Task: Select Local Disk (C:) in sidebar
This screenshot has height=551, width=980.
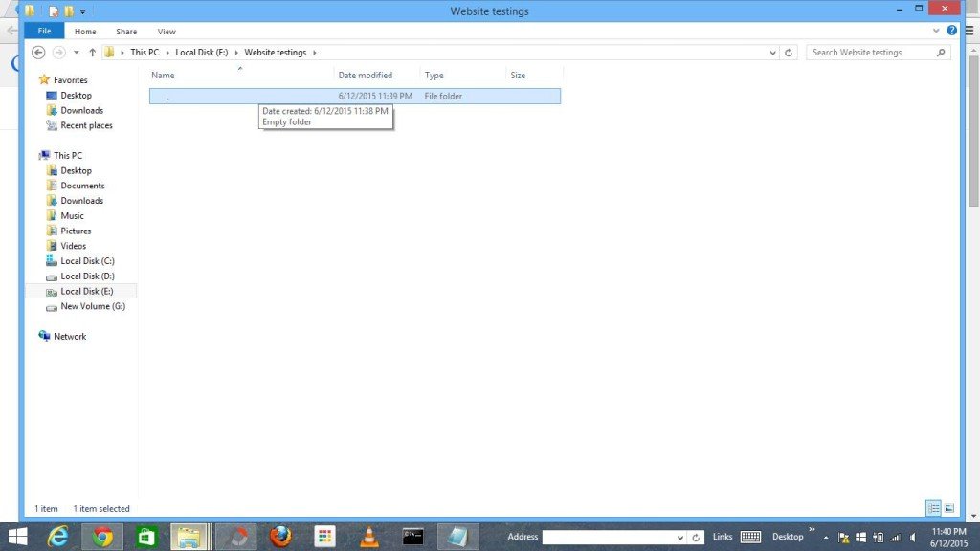Action: coord(87,261)
